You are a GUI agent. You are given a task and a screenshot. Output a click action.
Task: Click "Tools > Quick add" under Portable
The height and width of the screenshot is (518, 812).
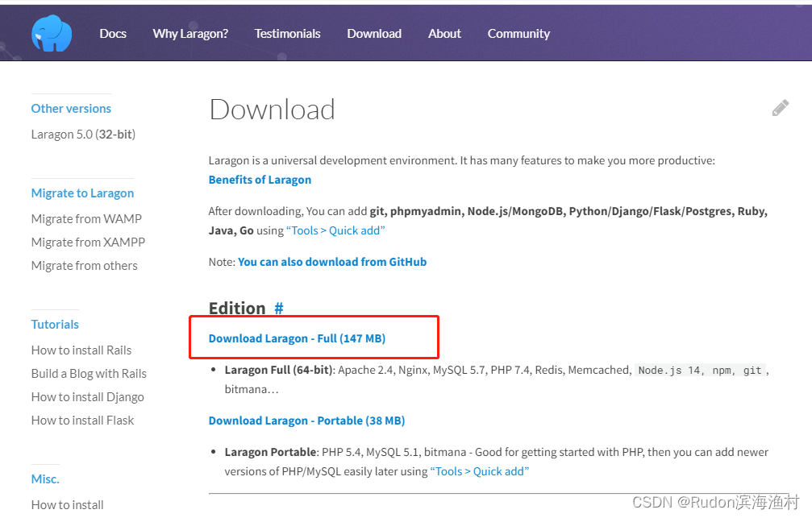[x=480, y=471]
